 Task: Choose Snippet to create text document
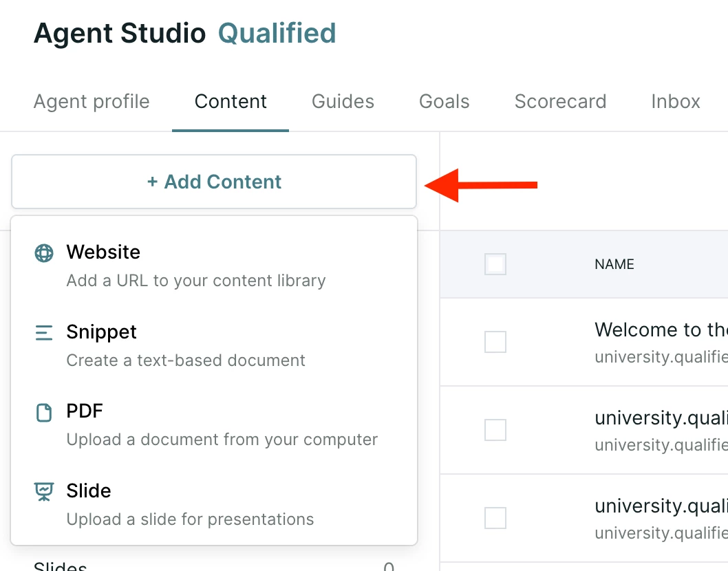pyautogui.click(x=214, y=346)
